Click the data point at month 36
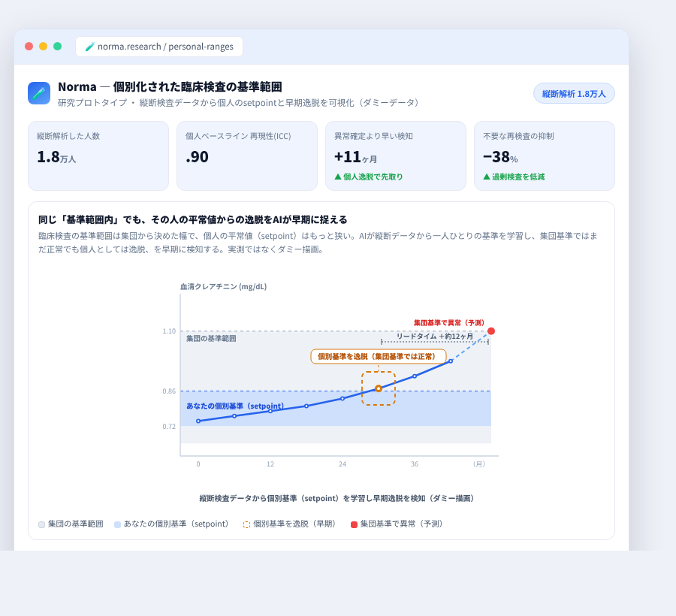The height and width of the screenshot is (616, 676). (415, 376)
